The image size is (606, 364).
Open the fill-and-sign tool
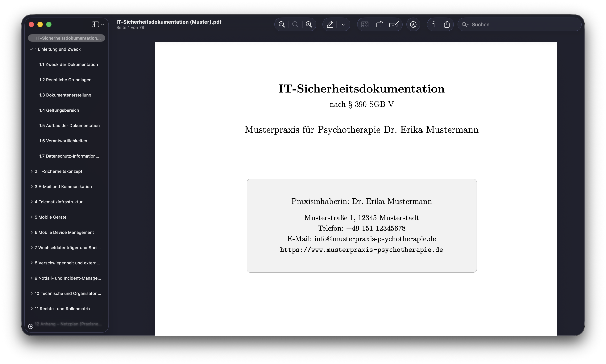(394, 24)
